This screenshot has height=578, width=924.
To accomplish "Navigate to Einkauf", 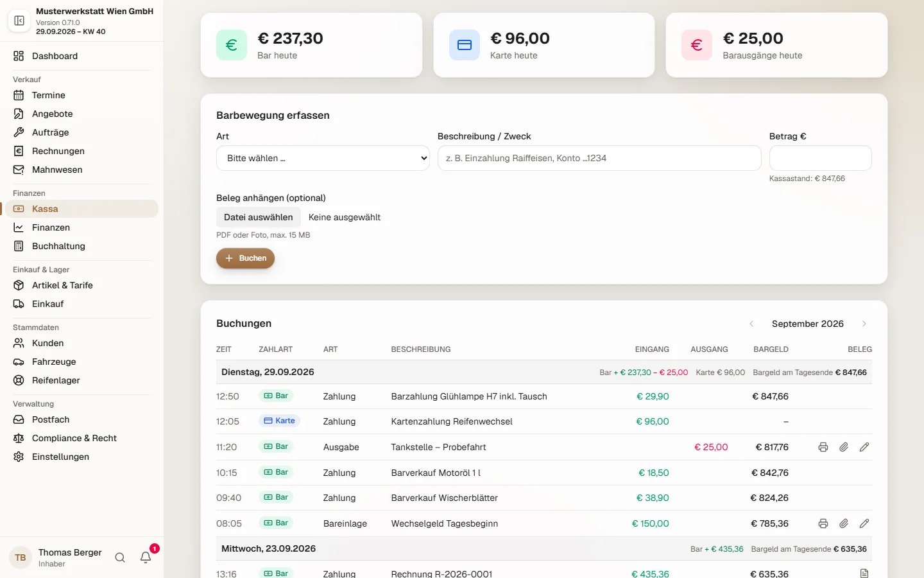I will (81, 304).
